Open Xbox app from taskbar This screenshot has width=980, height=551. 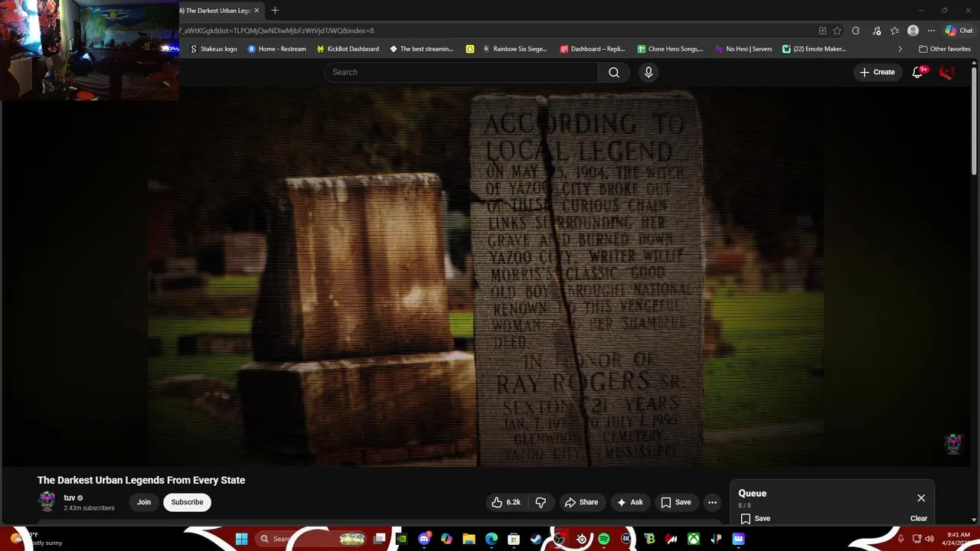click(694, 539)
